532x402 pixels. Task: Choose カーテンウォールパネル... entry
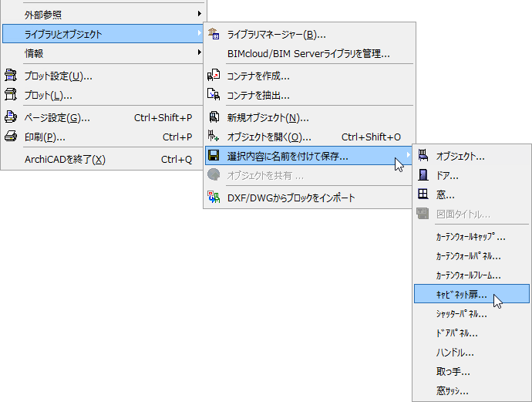(472, 256)
